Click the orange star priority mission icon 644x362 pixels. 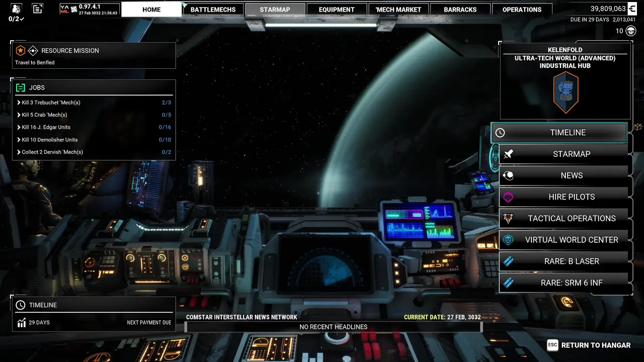click(20, 50)
